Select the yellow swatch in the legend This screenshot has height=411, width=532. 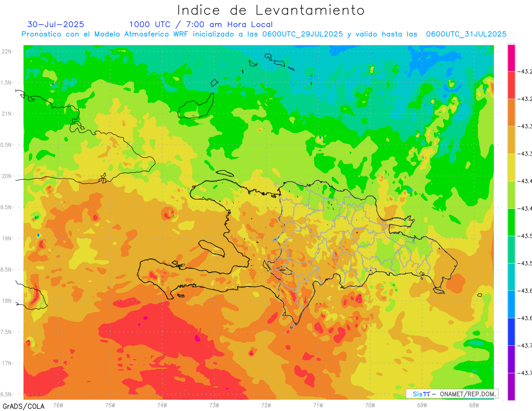pos(511,167)
